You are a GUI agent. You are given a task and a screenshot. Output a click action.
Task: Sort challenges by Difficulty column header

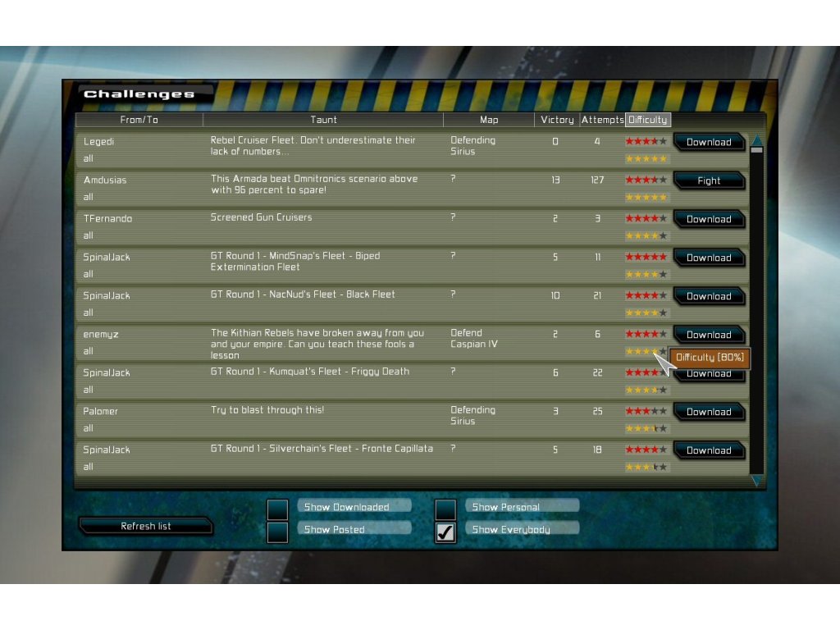click(x=648, y=120)
